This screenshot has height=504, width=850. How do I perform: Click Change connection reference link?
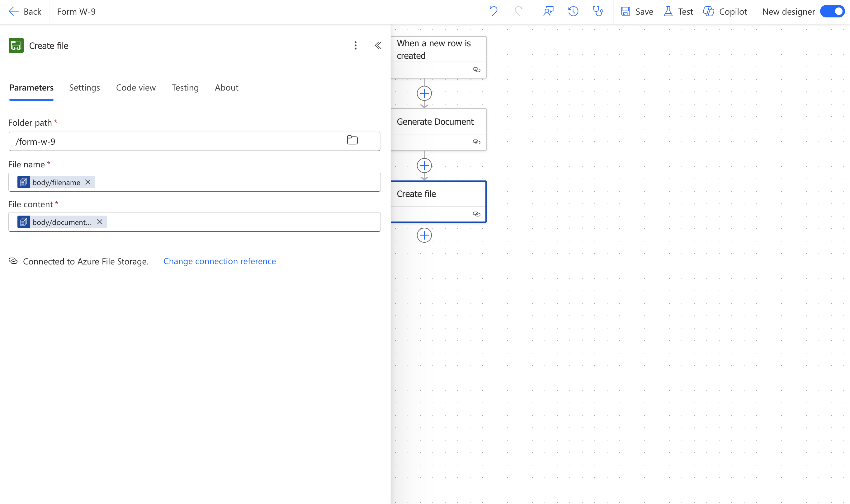pos(220,261)
